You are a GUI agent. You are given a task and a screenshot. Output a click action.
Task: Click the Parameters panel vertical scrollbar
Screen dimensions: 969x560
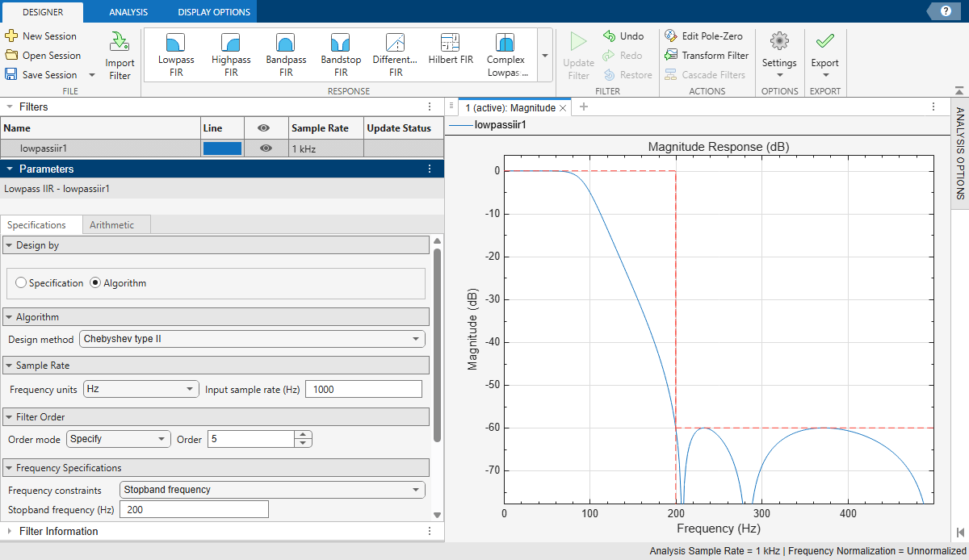point(437,345)
